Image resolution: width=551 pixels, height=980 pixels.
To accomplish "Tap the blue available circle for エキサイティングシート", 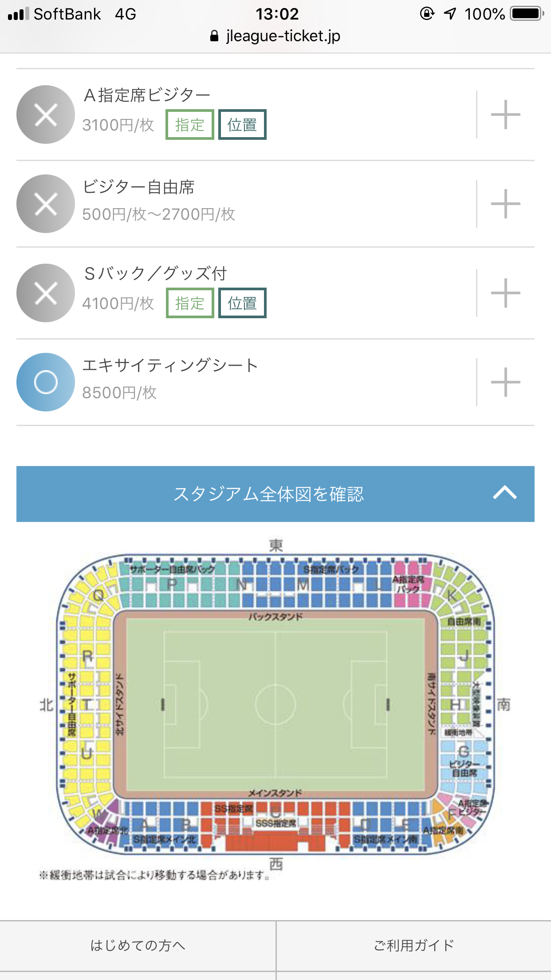I will point(46,382).
